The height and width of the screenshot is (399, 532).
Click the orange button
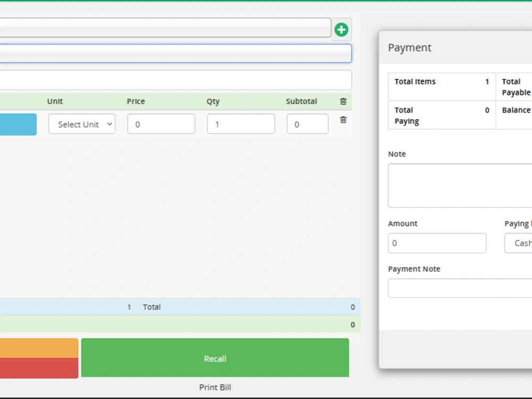click(x=39, y=348)
